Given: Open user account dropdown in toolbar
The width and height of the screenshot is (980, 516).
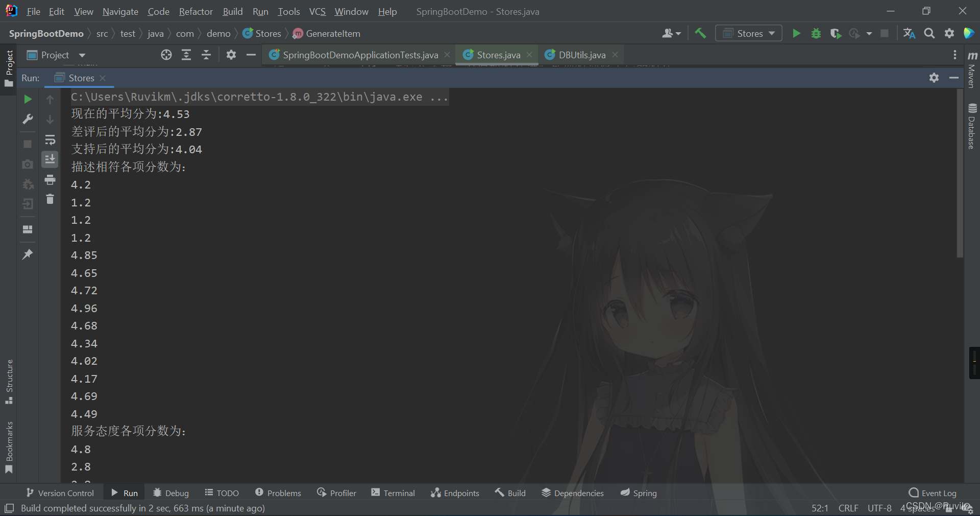Looking at the screenshot, I should (671, 33).
